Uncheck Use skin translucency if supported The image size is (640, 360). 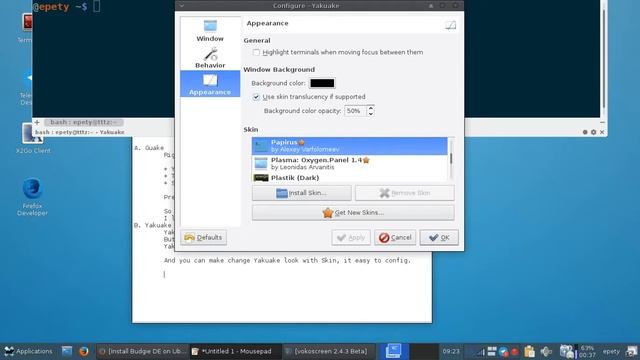pyautogui.click(x=256, y=97)
